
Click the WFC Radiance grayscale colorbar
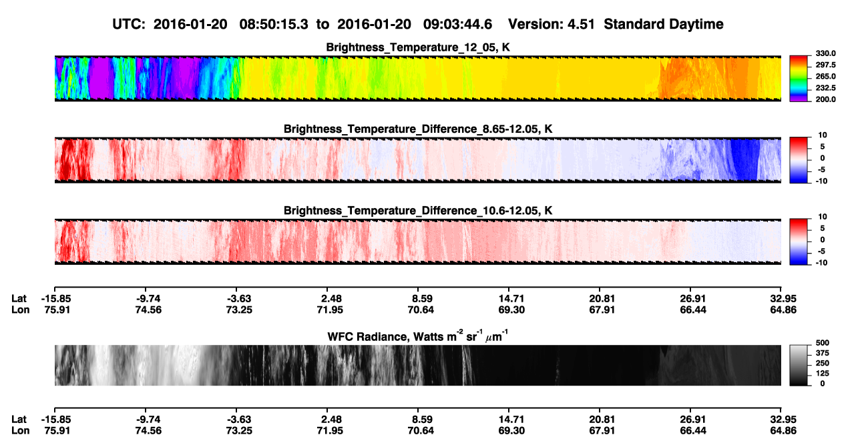click(x=799, y=365)
